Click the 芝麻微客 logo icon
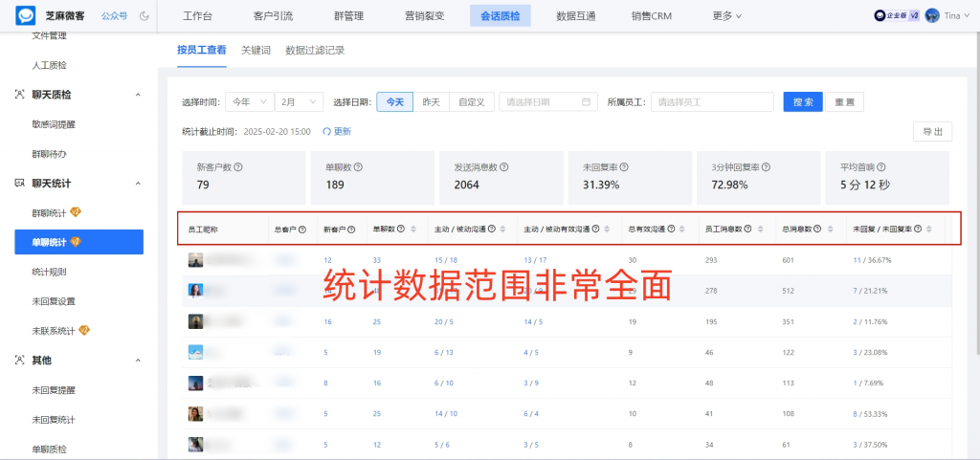The height and width of the screenshot is (460, 980). click(x=25, y=15)
